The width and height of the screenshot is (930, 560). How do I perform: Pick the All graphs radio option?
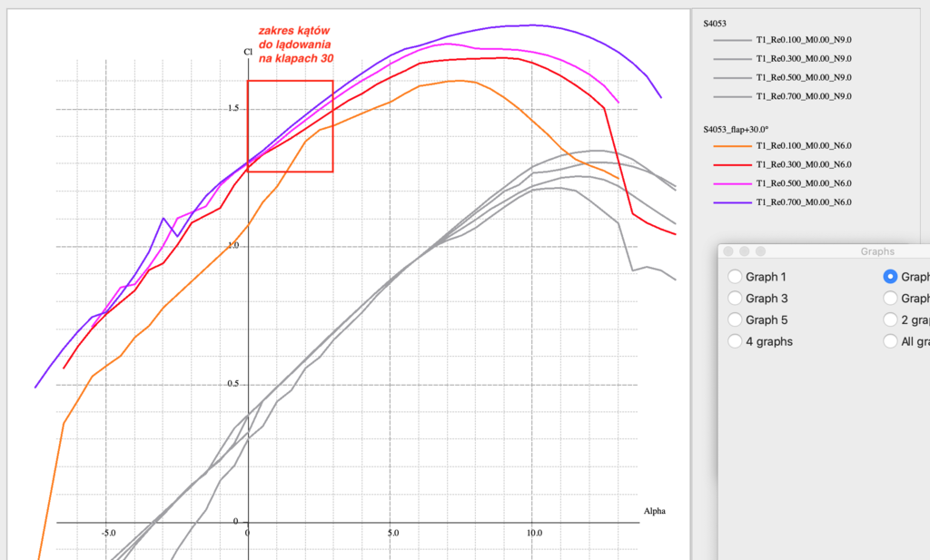[891, 342]
